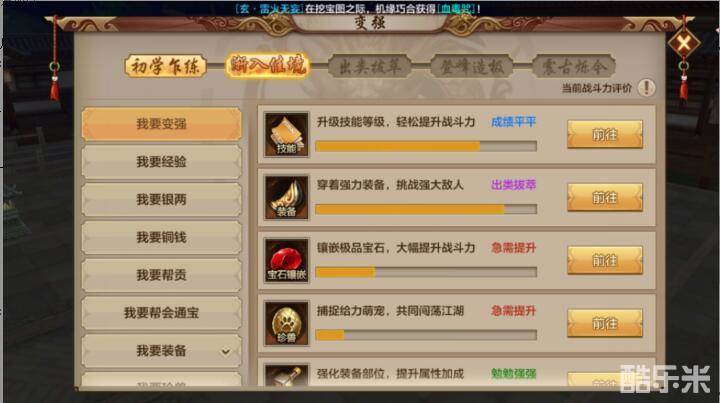Select the 出类拔萃 stage tab
720x403 pixels.
coord(370,67)
